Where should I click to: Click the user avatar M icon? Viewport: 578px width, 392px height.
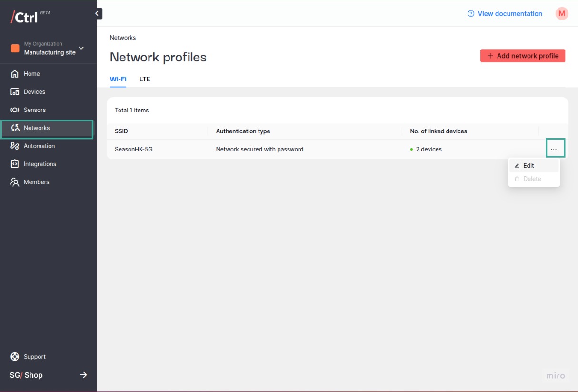(562, 14)
